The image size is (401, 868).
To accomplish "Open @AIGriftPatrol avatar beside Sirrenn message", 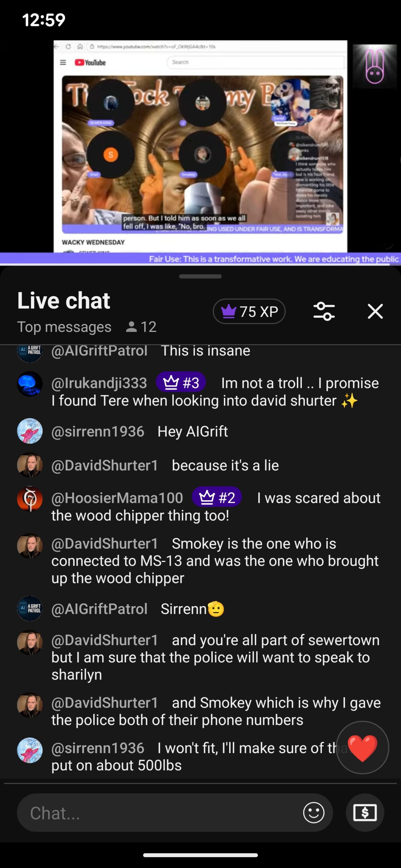I will point(30,609).
